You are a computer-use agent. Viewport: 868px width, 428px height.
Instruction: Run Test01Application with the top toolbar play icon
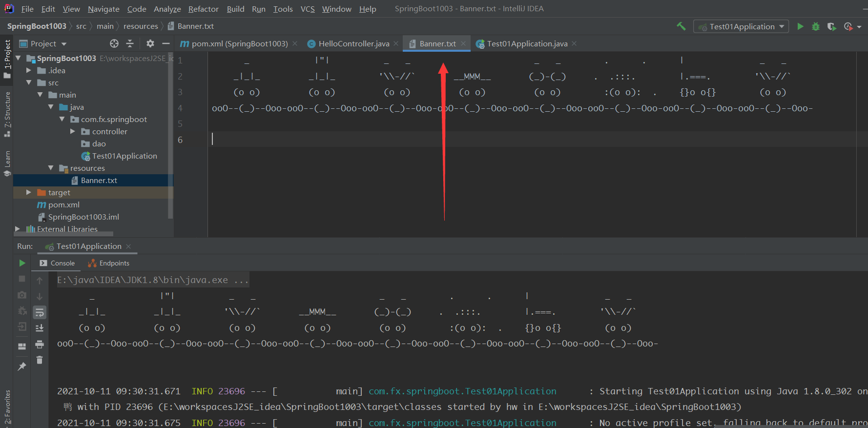pos(800,26)
